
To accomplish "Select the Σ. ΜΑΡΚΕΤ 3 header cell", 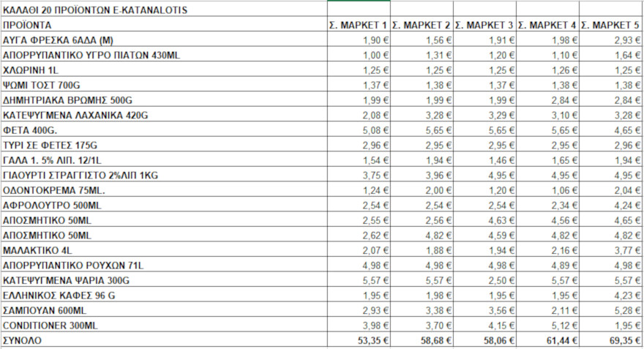I will pyautogui.click(x=484, y=25).
